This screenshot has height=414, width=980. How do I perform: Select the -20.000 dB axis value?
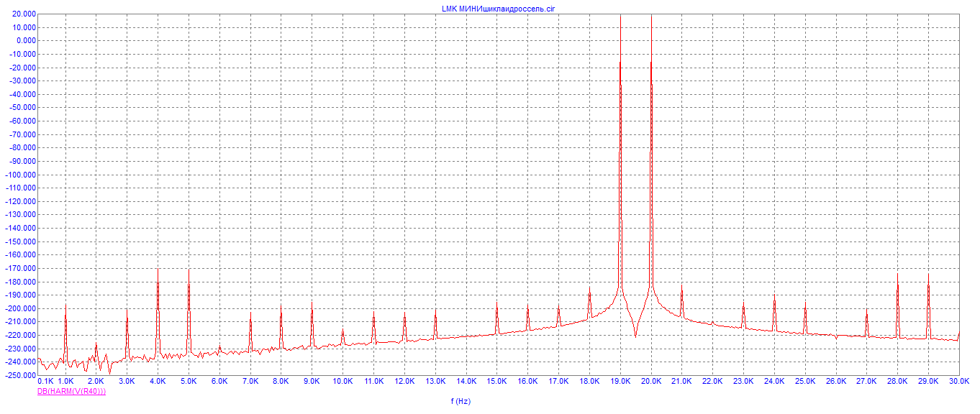22,68
